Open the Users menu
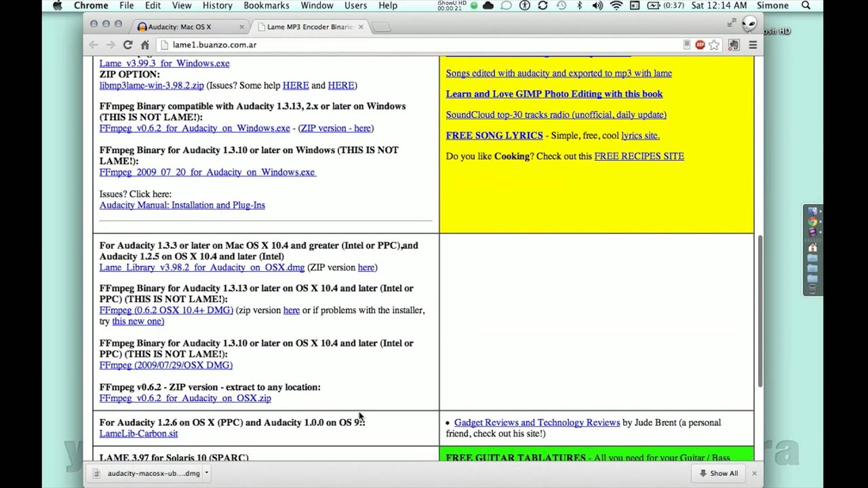This screenshot has height=488, width=868. coord(355,5)
